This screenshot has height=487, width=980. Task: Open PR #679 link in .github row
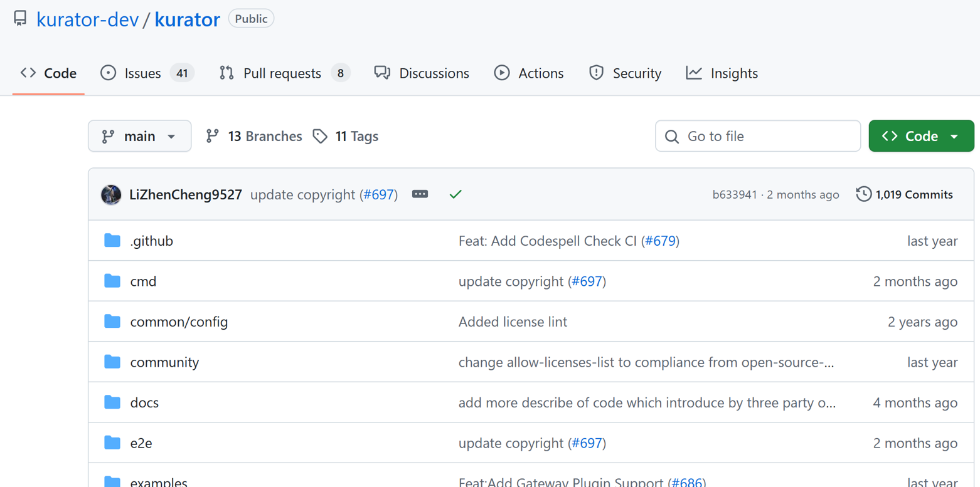point(660,241)
